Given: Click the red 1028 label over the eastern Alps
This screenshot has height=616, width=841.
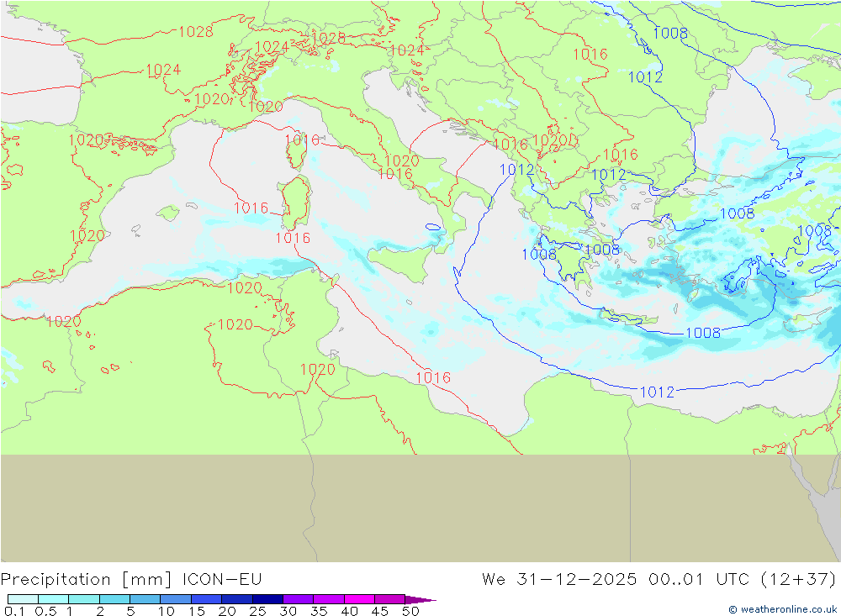Looking at the screenshot, I should point(328,38).
